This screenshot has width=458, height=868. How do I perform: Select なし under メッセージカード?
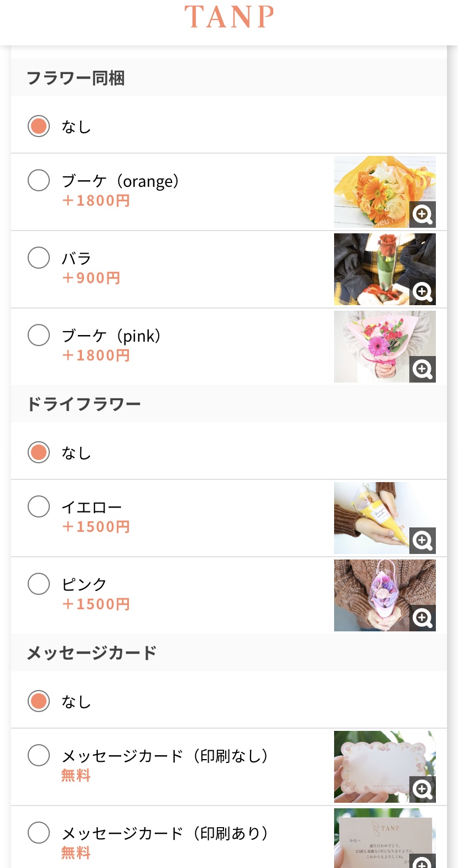(x=39, y=701)
